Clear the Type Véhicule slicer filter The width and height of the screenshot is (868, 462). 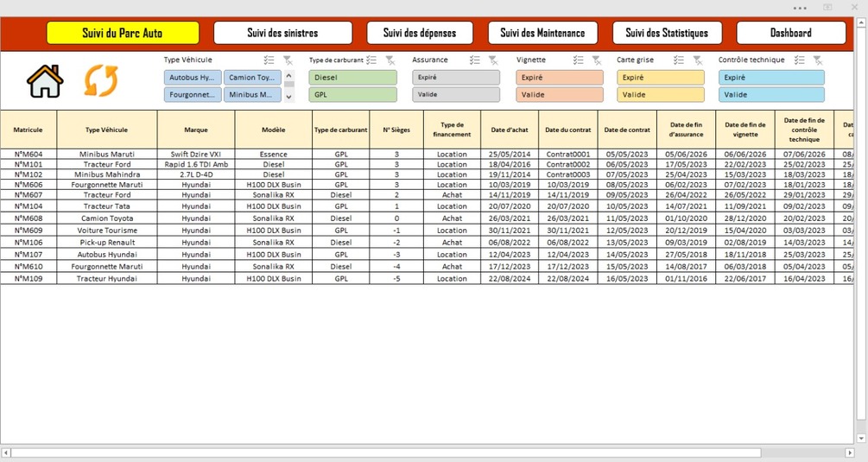click(x=288, y=60)
